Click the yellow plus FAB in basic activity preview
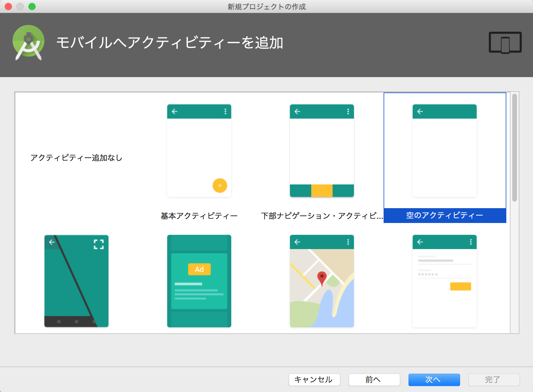 [220, 186]
